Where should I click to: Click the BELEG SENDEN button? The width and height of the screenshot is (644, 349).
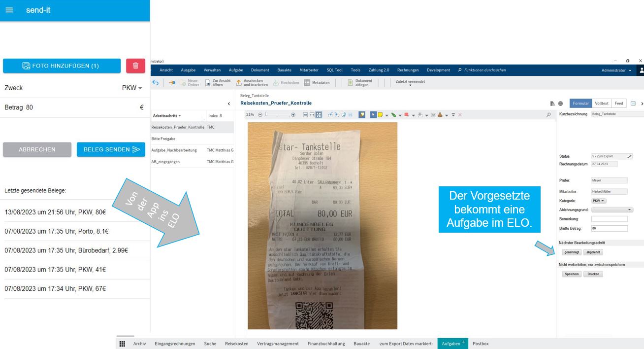(x=111, y=149)
